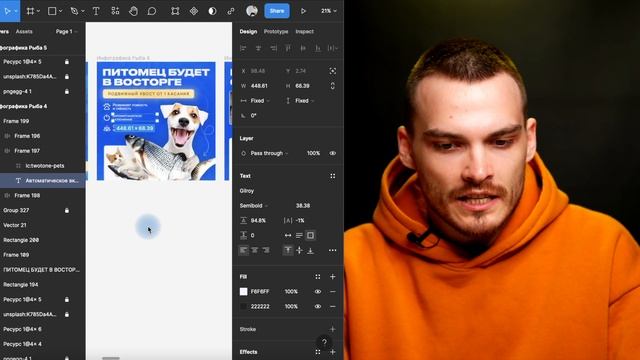Select the Move tool in the toolbar

click(x=7, y=11)
